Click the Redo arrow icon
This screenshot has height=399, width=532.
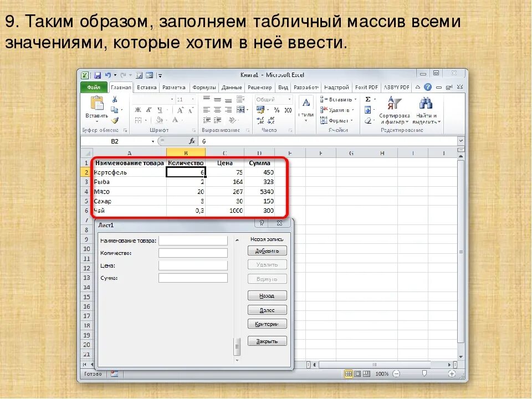pyautogui.click(x=123, y=75)
